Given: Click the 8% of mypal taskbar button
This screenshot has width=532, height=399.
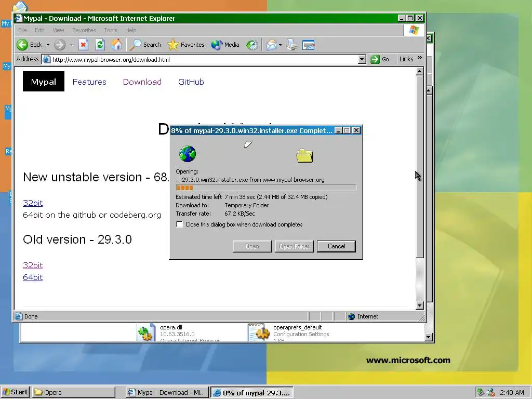Looking at the screenshot, I should 252,393.
